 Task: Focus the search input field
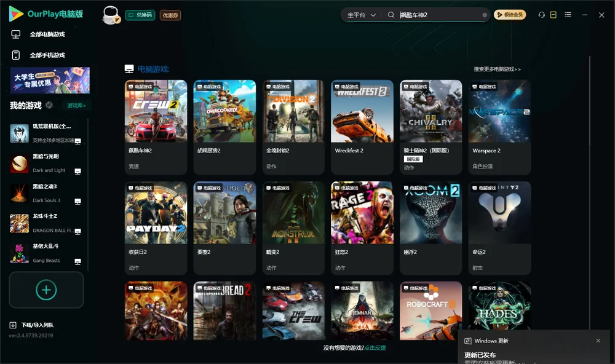pos(439,15)
